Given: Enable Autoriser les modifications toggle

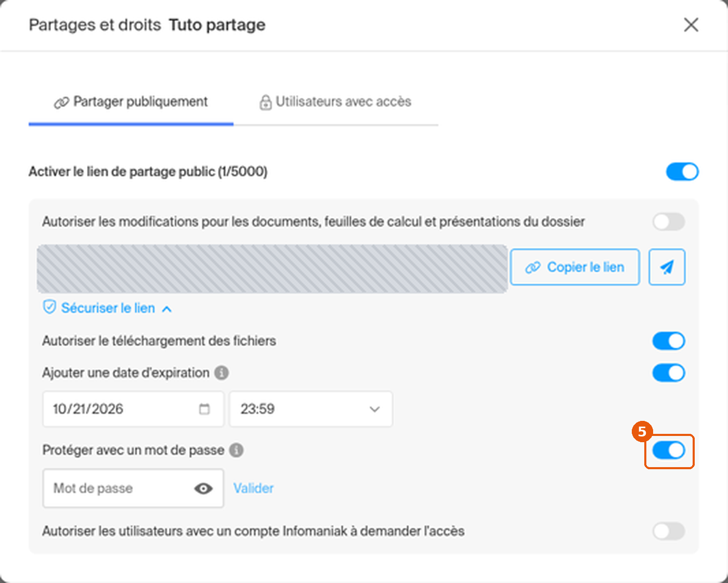Looking at the screenshot, I should pos(669,222).
